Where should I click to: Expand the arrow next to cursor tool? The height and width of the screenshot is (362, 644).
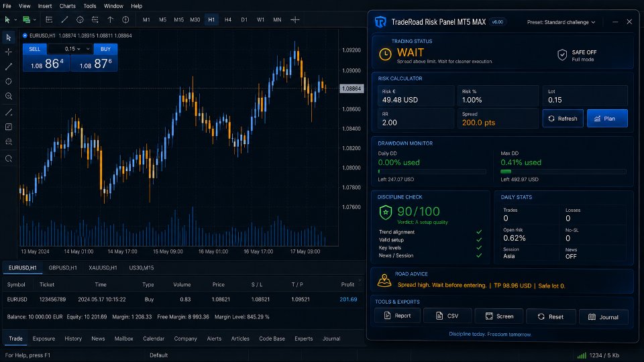tap(15, 19)
